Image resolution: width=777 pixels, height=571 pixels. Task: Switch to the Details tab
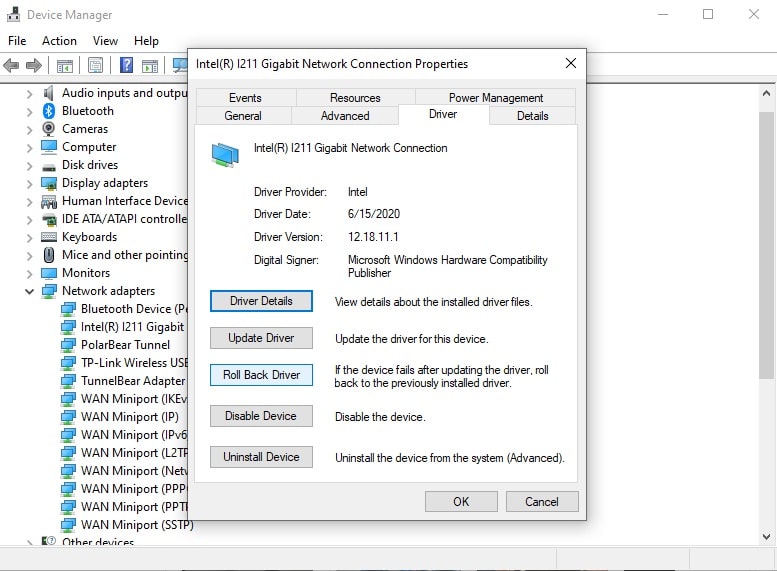click(x=532, y=115)
